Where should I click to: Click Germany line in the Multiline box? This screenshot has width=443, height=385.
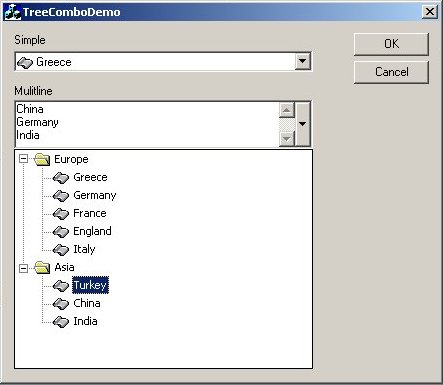(38, 122)
